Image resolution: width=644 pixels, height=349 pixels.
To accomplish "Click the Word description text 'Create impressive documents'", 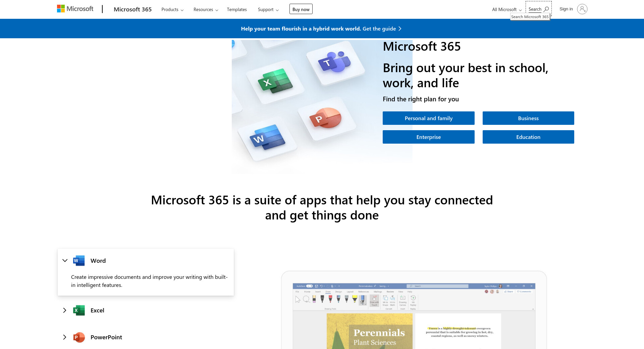I will [149, 281].
